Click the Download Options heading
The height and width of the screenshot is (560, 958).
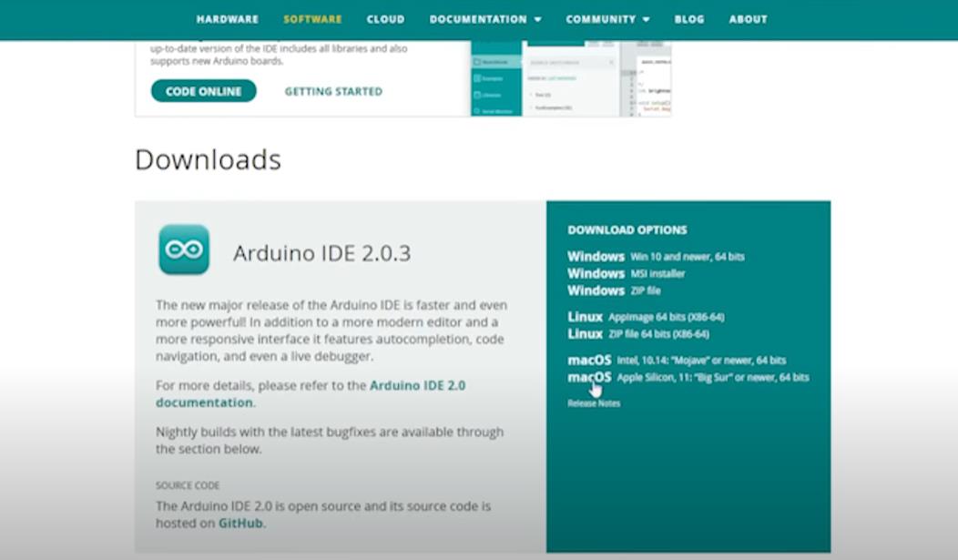pyautogui.click(x=627, y=230)
